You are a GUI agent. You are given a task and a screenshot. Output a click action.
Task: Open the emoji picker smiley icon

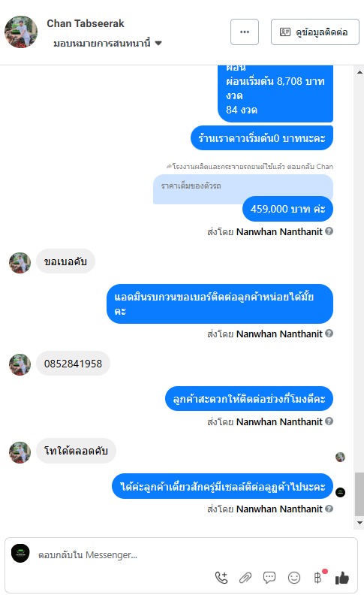tap(294, 578)
